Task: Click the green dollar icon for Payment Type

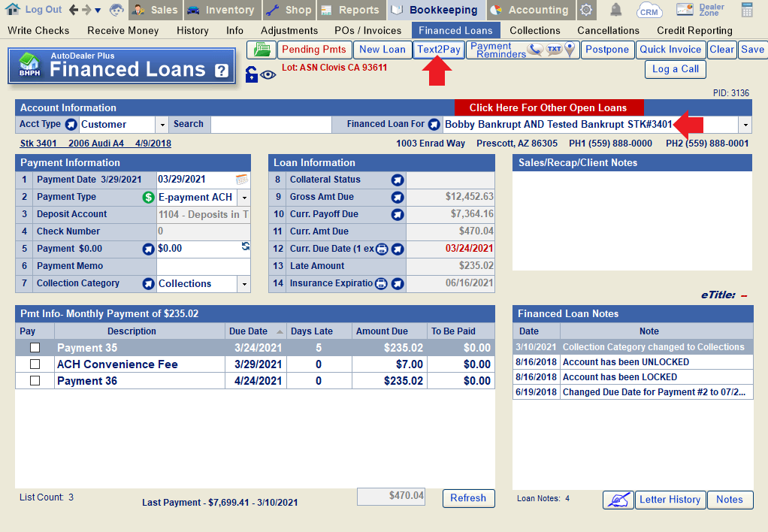Action: [149, 198]
